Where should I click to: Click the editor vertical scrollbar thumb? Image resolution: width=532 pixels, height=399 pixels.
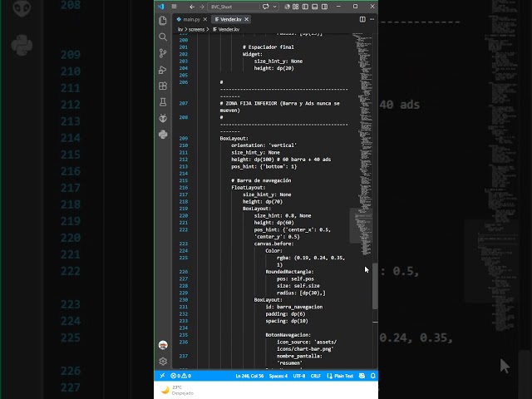coord(375,286)
